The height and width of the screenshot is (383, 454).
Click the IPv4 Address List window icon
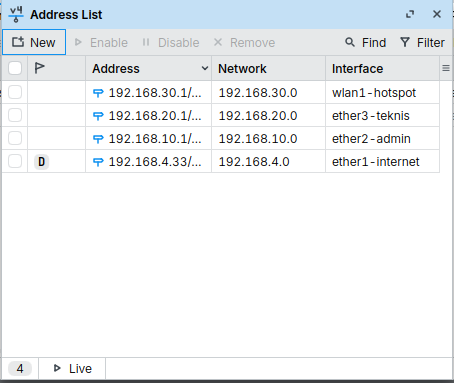tap(16, 14)
